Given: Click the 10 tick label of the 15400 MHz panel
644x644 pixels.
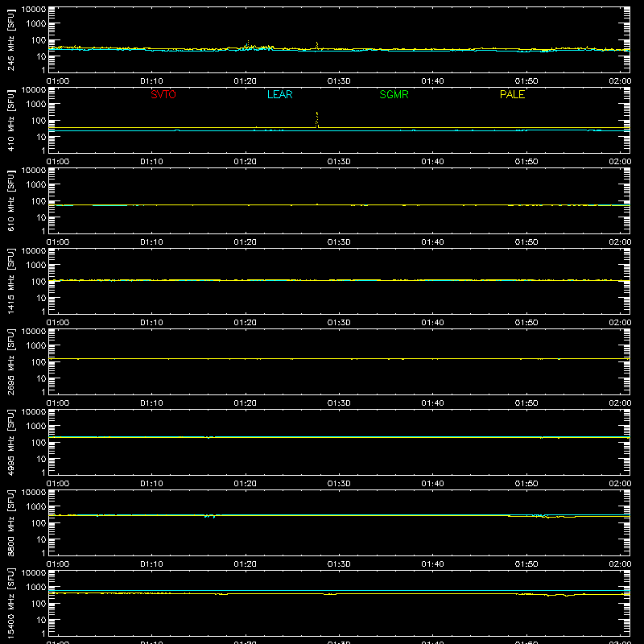Looking at the screenshot, I should click(x=41, y=620).
